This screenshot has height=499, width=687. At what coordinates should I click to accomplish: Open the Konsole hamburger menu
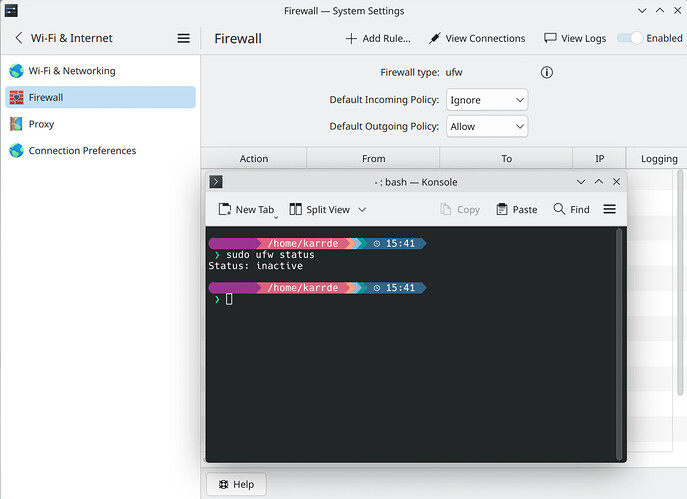tap(609, 209)
